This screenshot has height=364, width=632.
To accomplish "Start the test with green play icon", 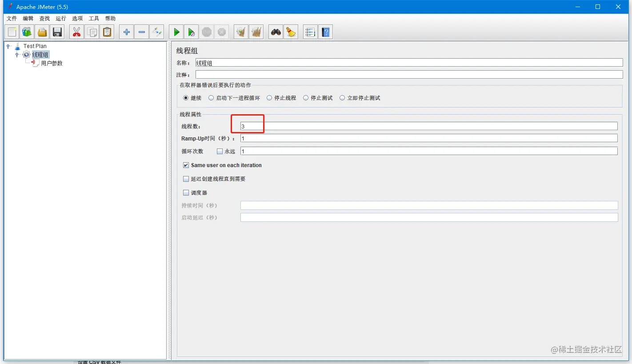I will coord(176,32).
